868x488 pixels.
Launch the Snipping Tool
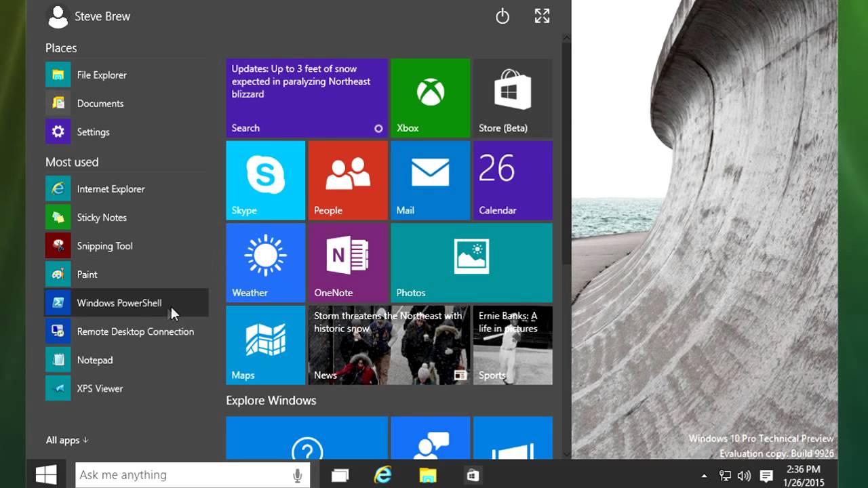point(126,246)
